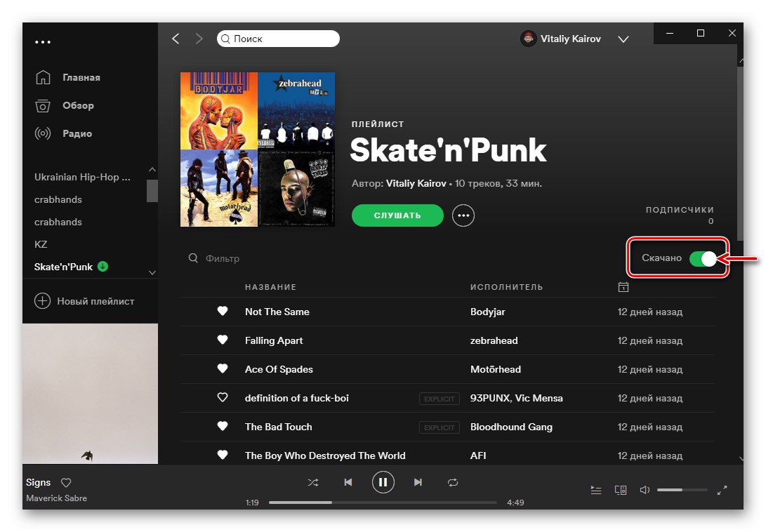The image size is (766, 532).
Task: Open the Главная (Home) section
Action: point(79,77)
